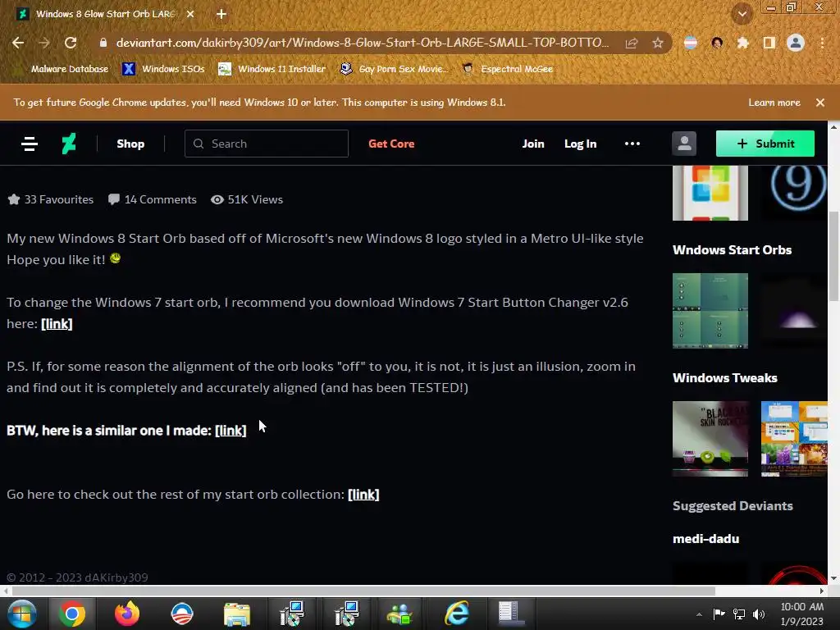840x630 pixels.
Task: Open Chrome extensions puzzle icon
Action: 742,43
